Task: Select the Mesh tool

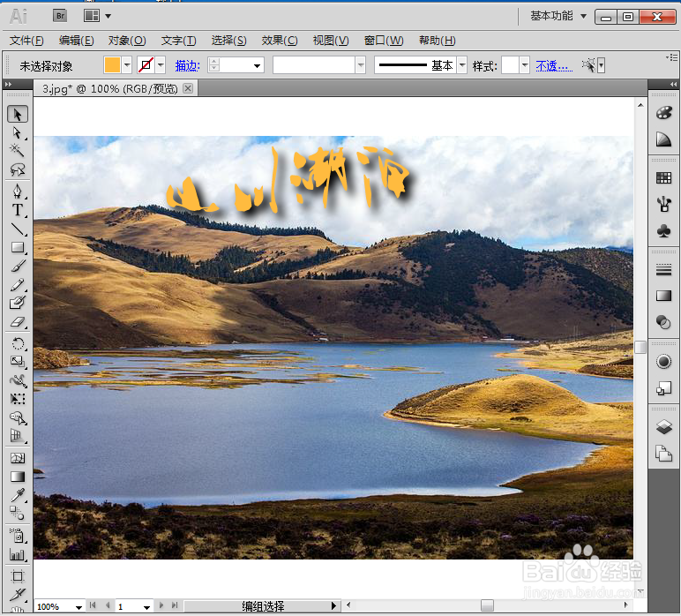Action: pyautogui.click(x=18, y=458)
